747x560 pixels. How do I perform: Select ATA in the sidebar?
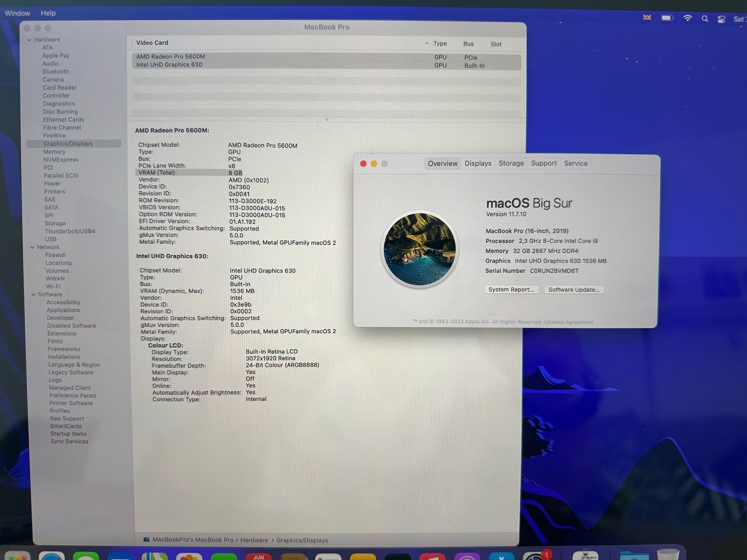pyautogui.click(x=47, y=47)
